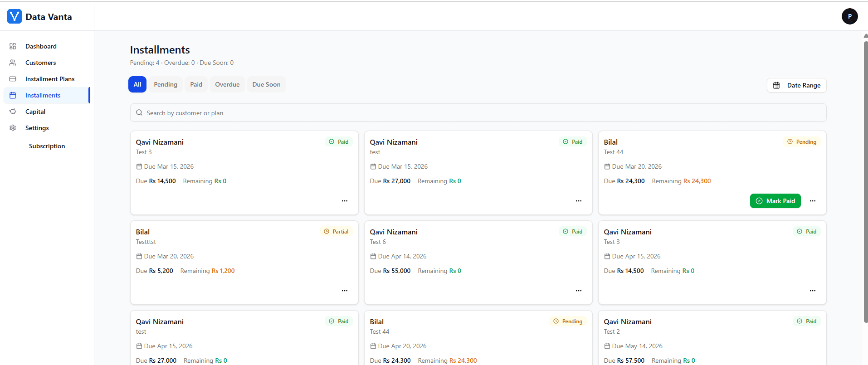Click the magnifier icon in search bar
This screenshot has width=868, height=365.
tap(139, 113)
